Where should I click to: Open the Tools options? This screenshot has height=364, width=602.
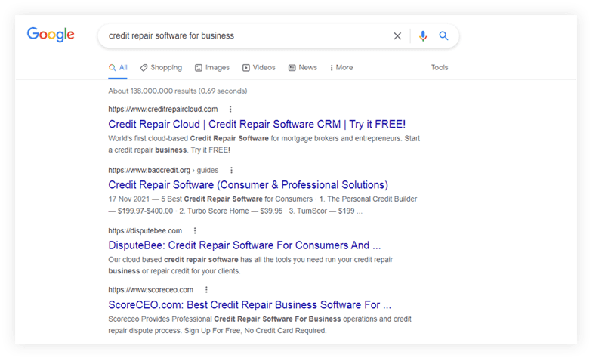click(439, 67)
